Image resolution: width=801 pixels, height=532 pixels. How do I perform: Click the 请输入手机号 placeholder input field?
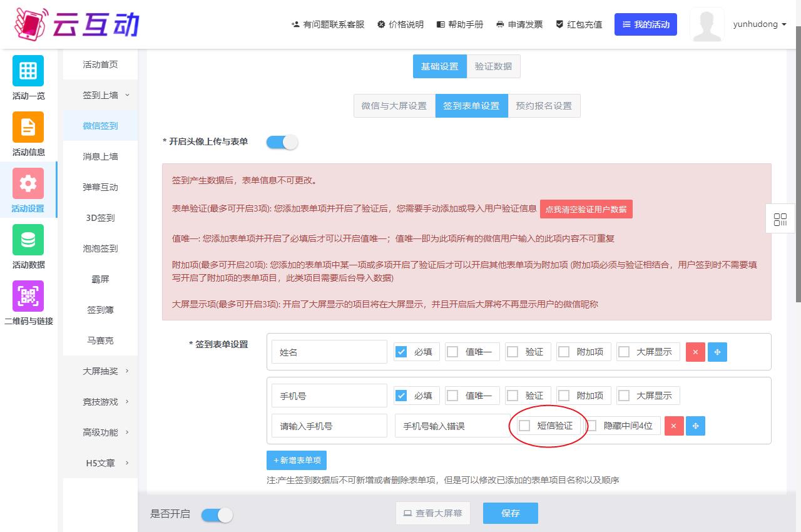(329, 426)
